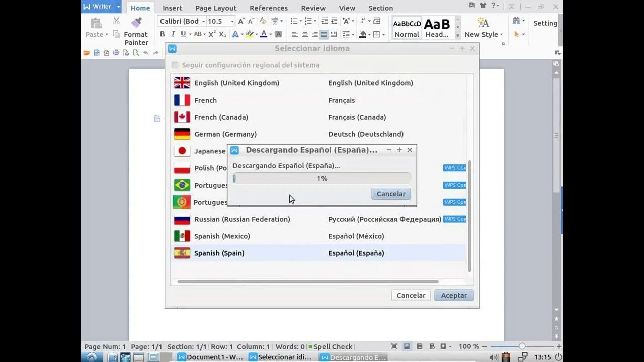Open the skin T-shirt icon in the title bar
This screenshot has width=644, height=362.
484,6
